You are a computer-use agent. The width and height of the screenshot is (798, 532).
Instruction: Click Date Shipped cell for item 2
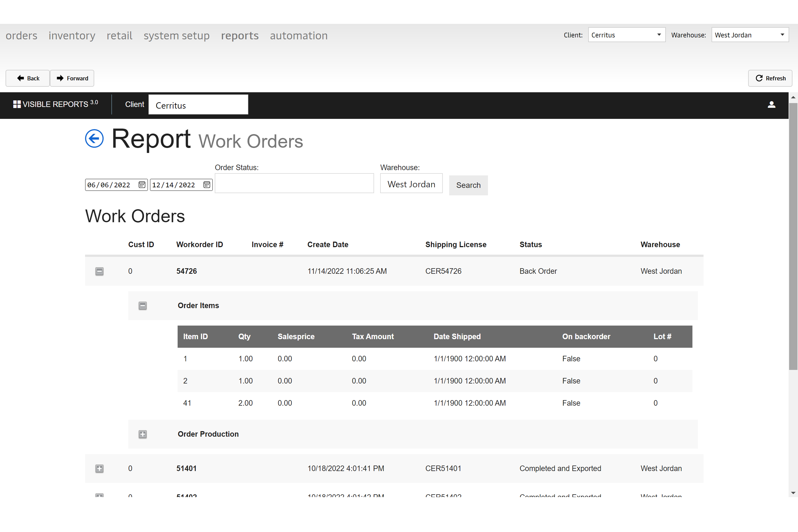click(x=470, y=381)
